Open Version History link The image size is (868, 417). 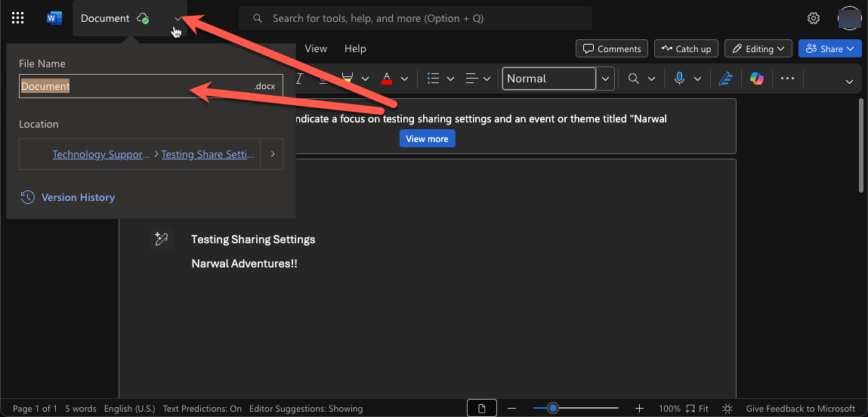click(78, 197)
